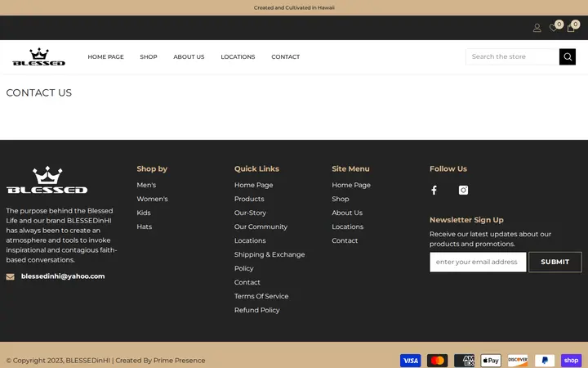Image resolution: width=588 pixels, height=368 pixels.
Task: Visit the Facebook page icon
Action: pyautogui.click(x=434, y=190)
